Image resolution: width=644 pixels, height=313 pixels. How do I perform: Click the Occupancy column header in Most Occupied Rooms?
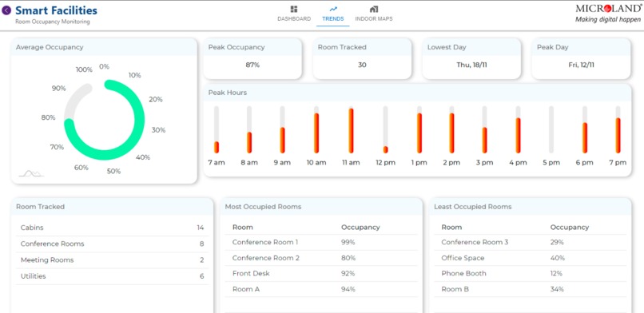point(360,228)
